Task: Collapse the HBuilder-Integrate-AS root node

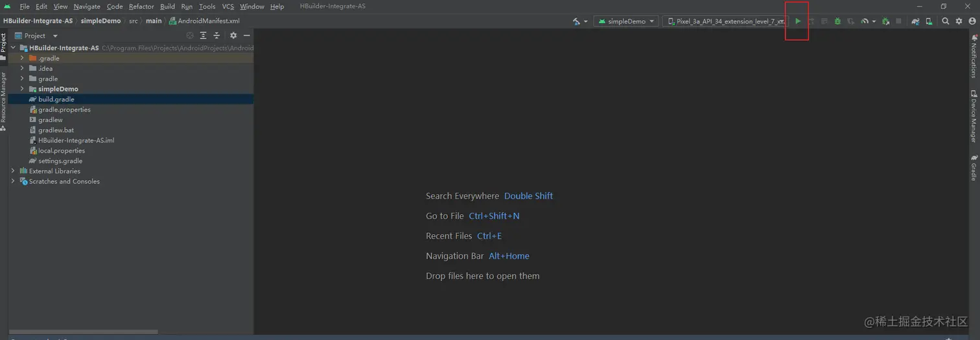Action: [x=13, y=48]
